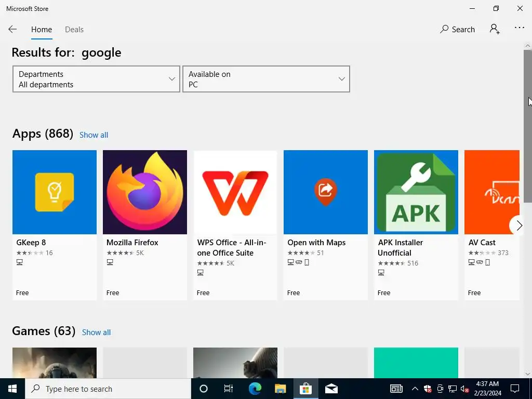Open Task View on taskbar

(x=229, y=389)
